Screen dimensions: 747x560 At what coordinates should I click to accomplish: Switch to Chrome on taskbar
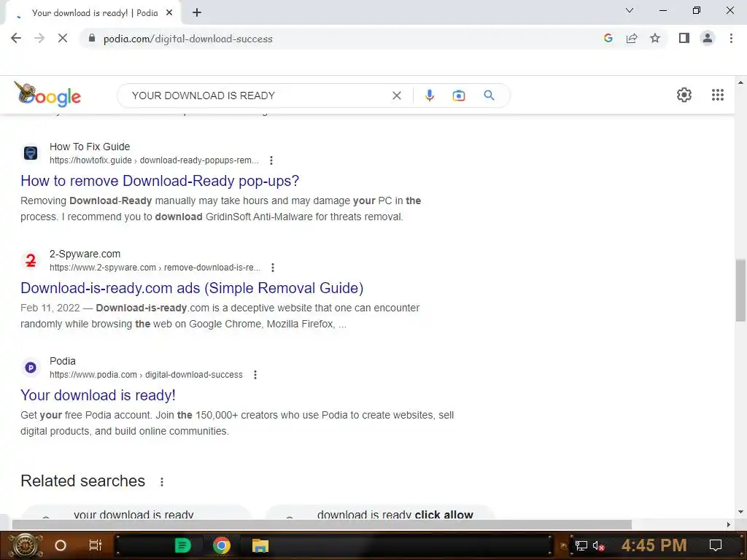pos(221,545)
